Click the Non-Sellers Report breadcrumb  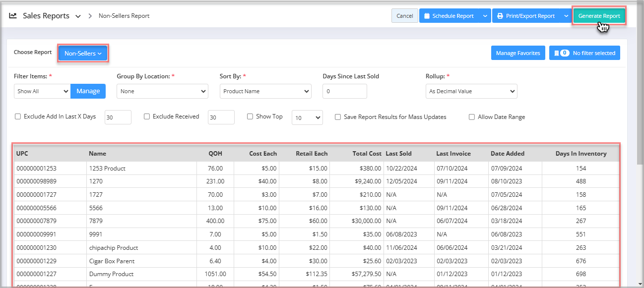124,16
